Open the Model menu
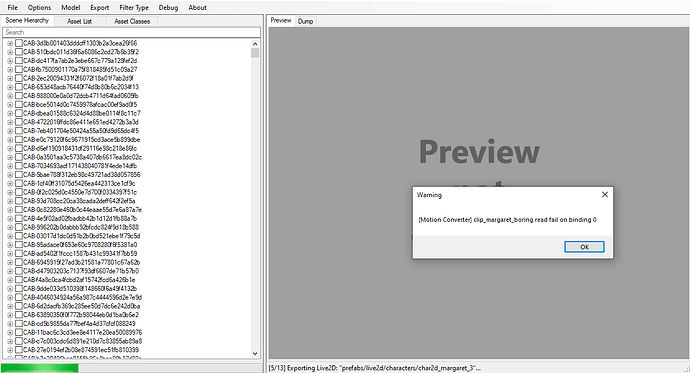The image size is (690, 373). click(x=70, y=7)
